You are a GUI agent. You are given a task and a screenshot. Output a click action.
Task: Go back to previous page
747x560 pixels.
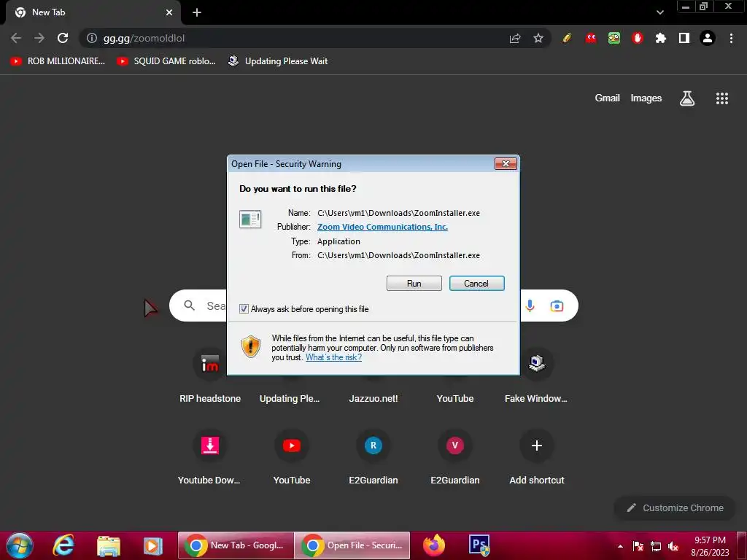click(x=16, y=38)
